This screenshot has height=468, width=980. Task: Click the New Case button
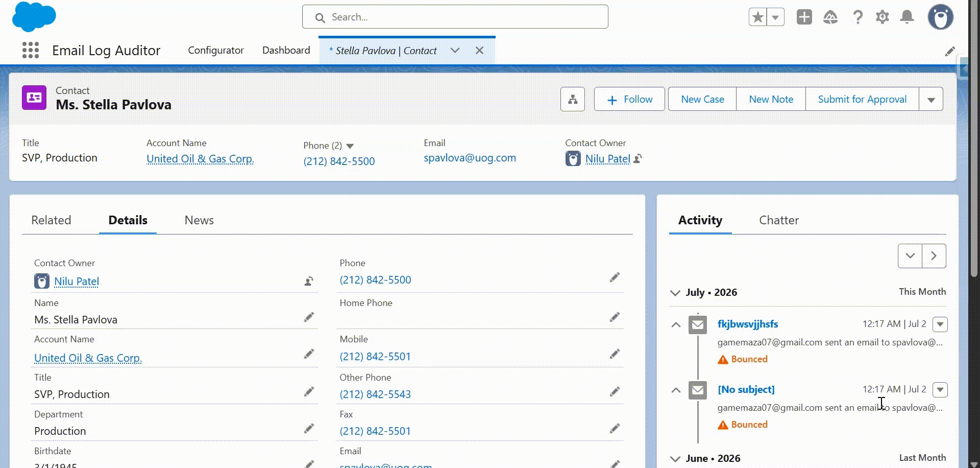click(x=702, y=99)
